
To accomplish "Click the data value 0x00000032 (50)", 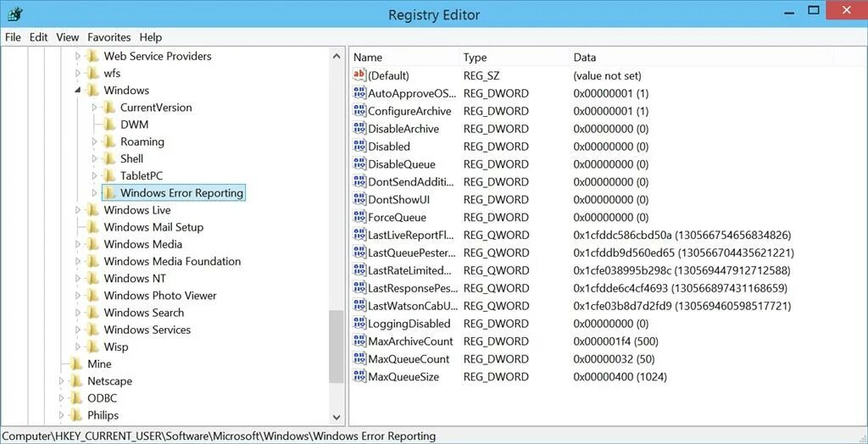I will tap(614, 358).
